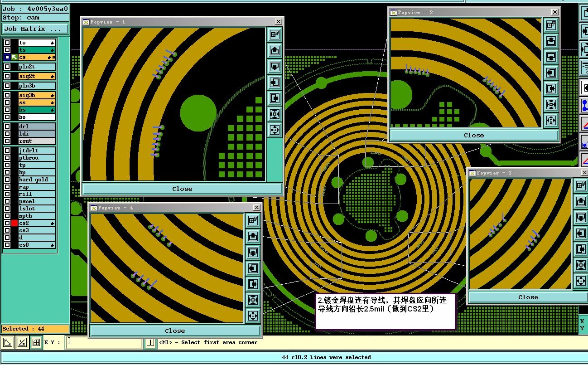The height and width of the screenshot is (365, 588).
Task: Close Popview 4 with its Close button
Action: pos(175,331)
